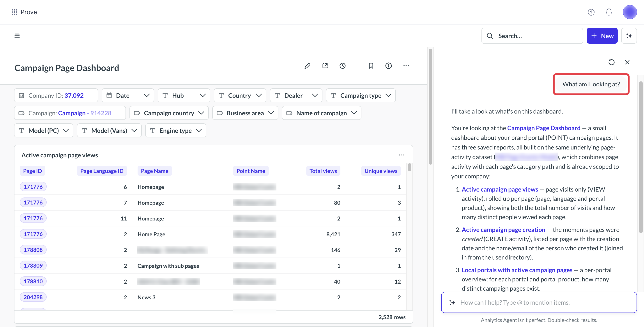Open the Company ID filter
The width and height of the screenshot is (644, 327).
coord(56,95)
